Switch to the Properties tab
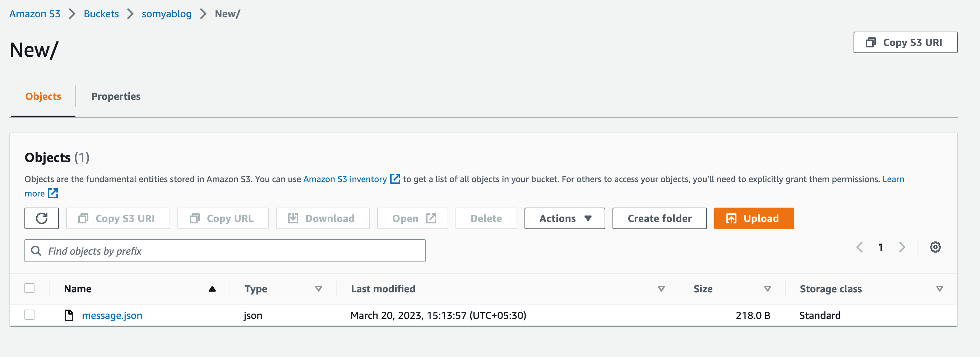The height and width of the screenshot is (357, 980). 116,97
